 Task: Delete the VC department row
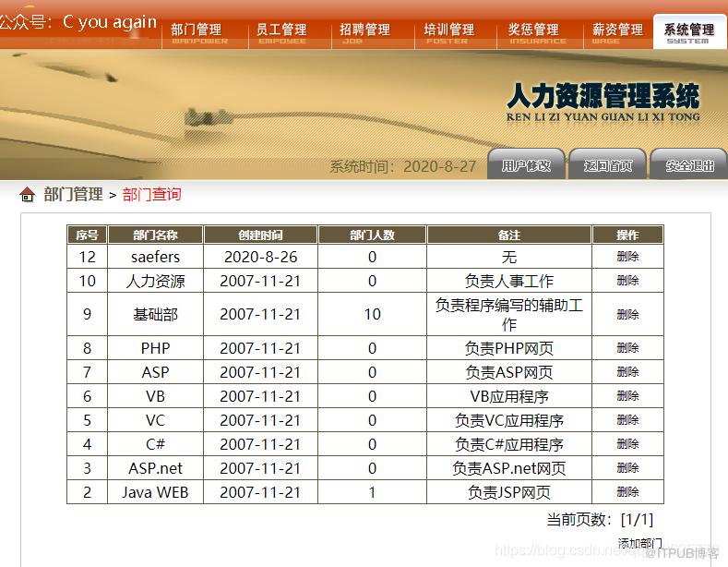627,420
